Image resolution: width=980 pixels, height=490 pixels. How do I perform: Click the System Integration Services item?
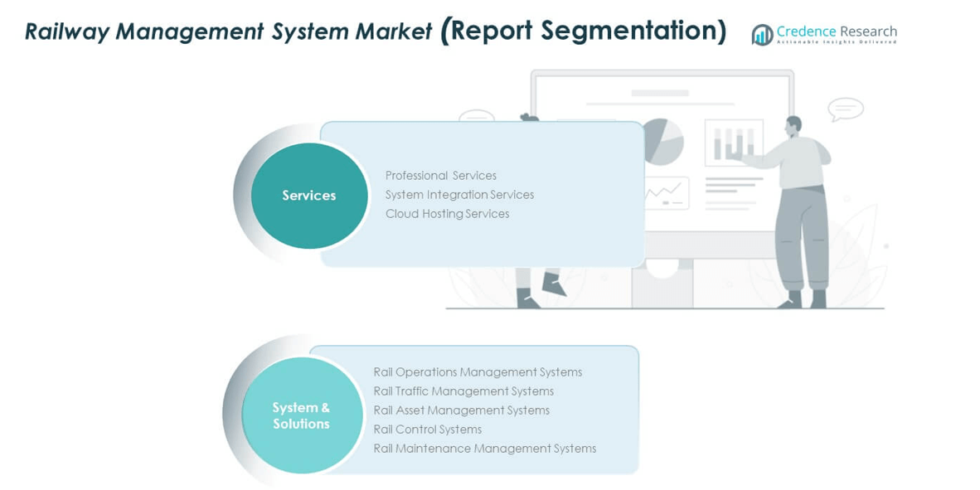(x=459, y=195)
